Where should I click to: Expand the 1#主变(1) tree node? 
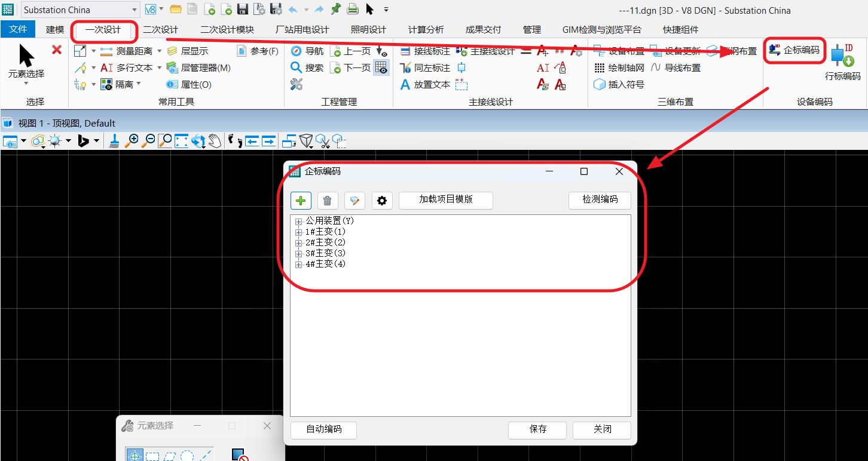coord(299,232)
